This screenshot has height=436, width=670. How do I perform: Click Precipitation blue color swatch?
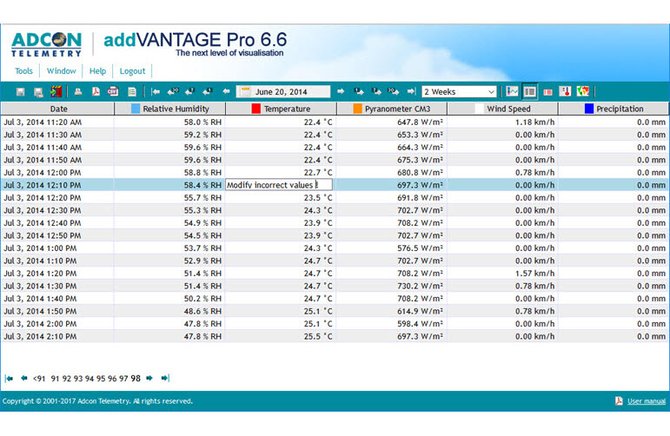pos(589,109)
